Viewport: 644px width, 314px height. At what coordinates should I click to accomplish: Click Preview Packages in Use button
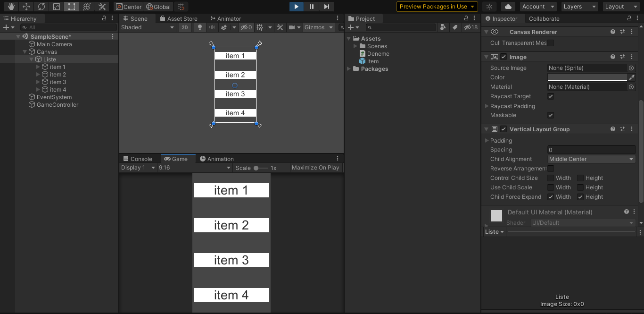tap(437, 7)
